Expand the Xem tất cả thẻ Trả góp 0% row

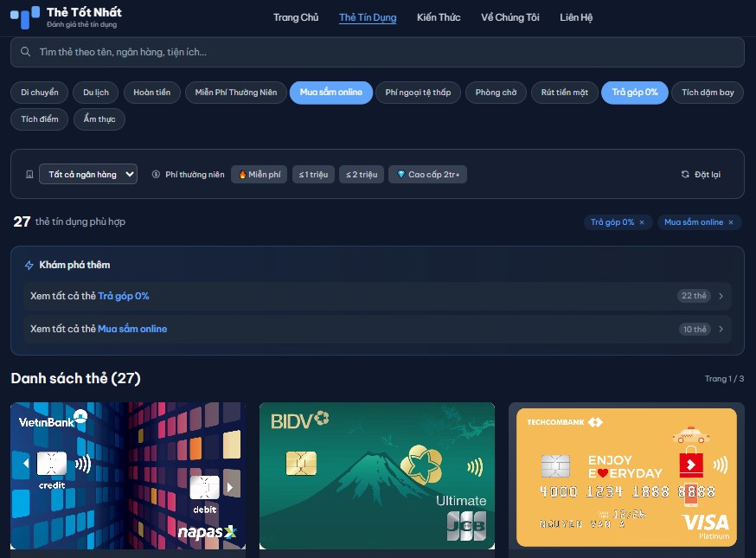[x=377, y=296]
